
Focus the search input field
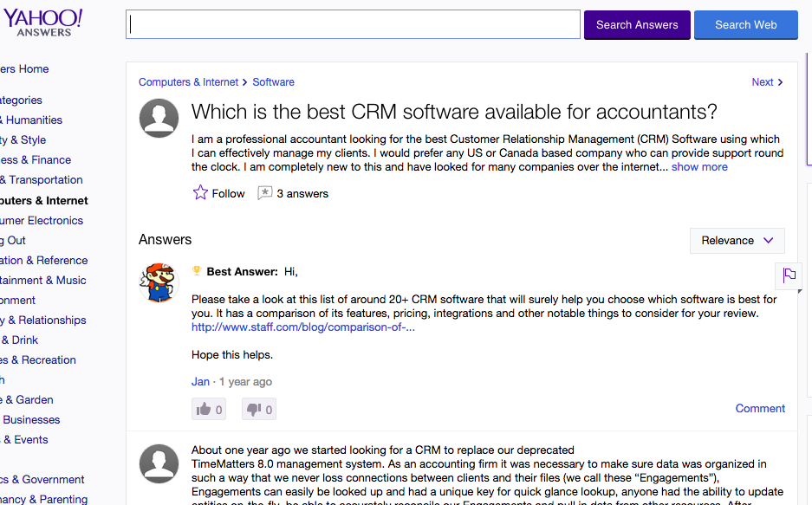click(x=353, y=25)
